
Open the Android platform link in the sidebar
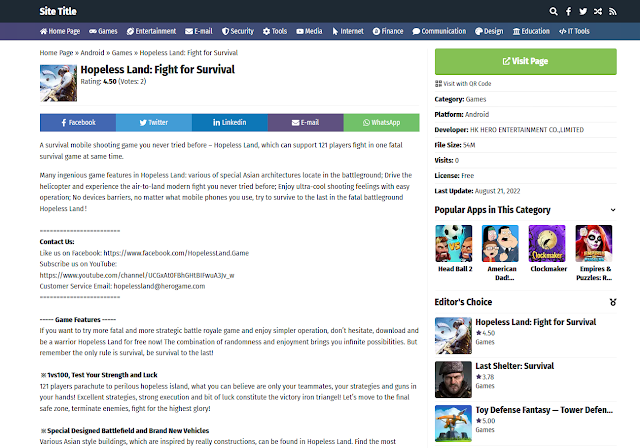coord(476,115)
